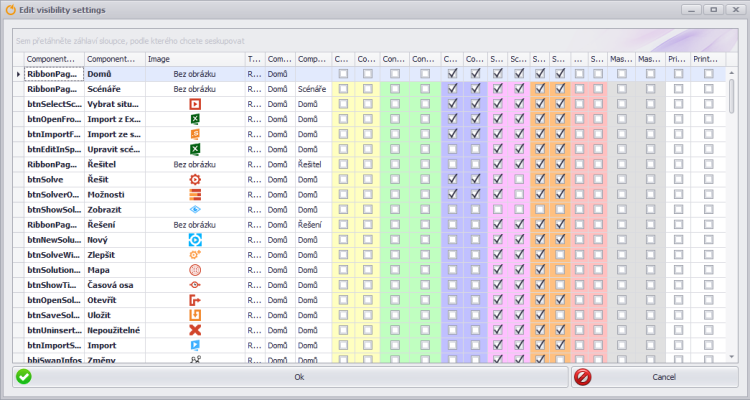This screenshot has width=750, height=400.
Task: Click the Zlepšit caption cell
Action: click(115, 255)
